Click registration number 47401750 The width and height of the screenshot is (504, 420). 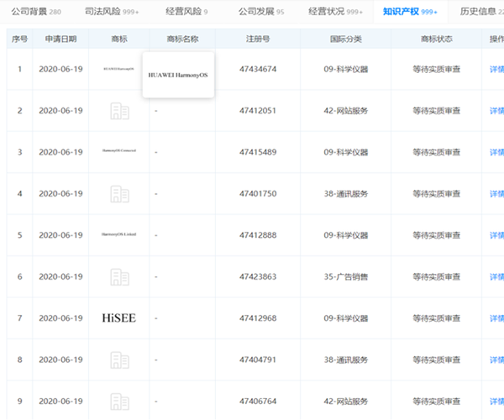259,194
